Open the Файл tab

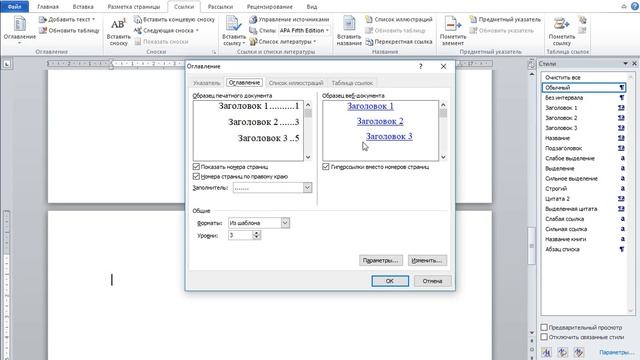point(14,7)
